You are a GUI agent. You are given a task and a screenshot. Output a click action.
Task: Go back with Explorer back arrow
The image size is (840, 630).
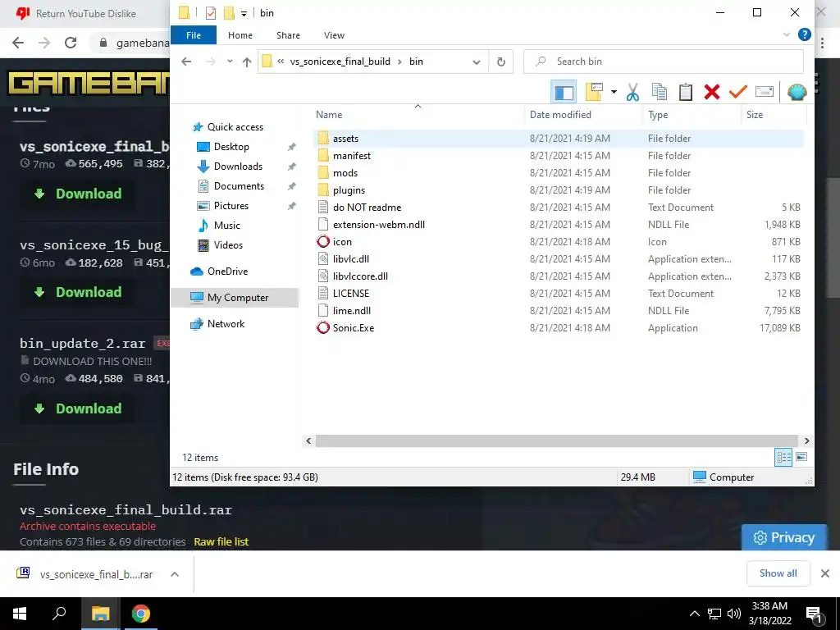(186, 62)
